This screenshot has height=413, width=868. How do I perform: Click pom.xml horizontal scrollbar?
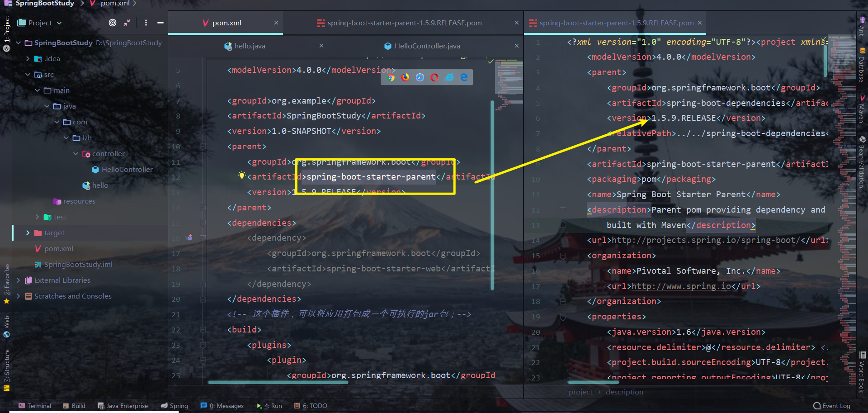pos(278,382)
